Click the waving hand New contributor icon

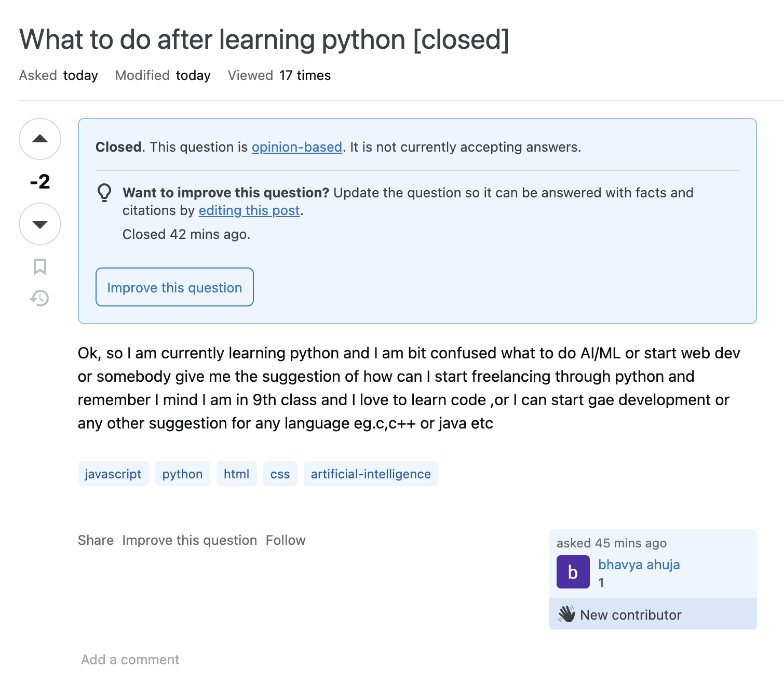[x=566, y=614]
